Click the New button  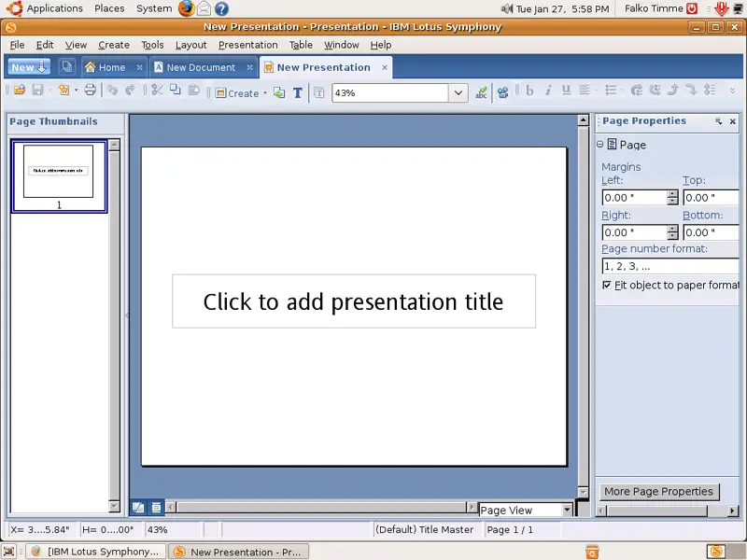(29, 67)
